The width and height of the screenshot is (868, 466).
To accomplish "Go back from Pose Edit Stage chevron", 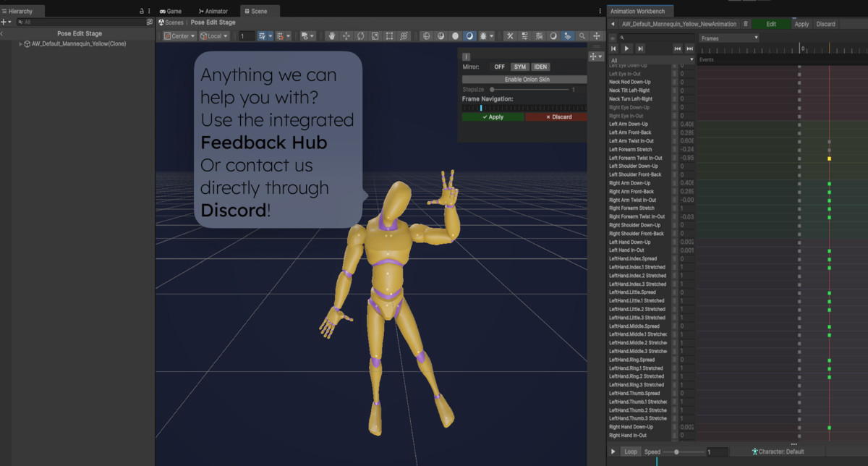I will pos(3,33).
